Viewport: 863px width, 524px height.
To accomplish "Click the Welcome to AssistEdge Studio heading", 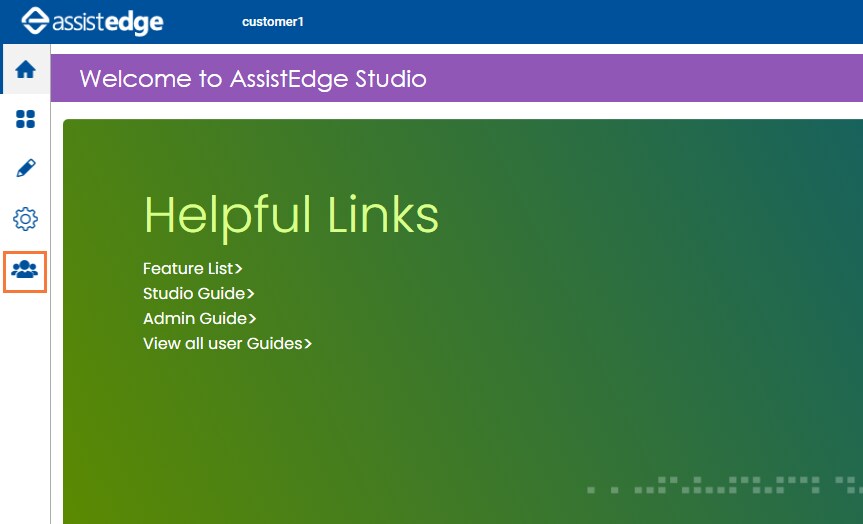I will coord(253,79).
